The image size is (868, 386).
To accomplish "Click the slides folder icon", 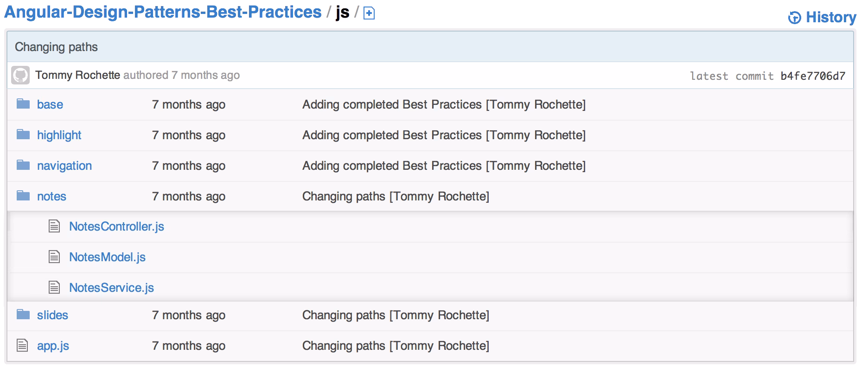I will [x=23, y=315].
